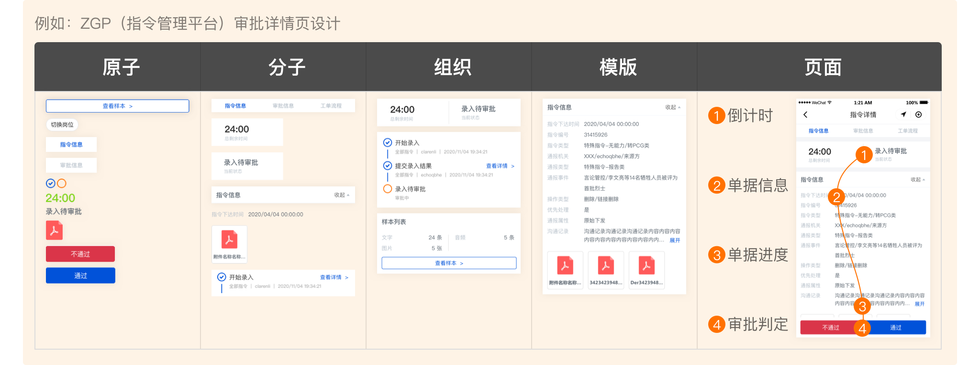
Task: Open the 附件名称名称 PDF thumbnail in 模版 column
Action: [565, 270]
